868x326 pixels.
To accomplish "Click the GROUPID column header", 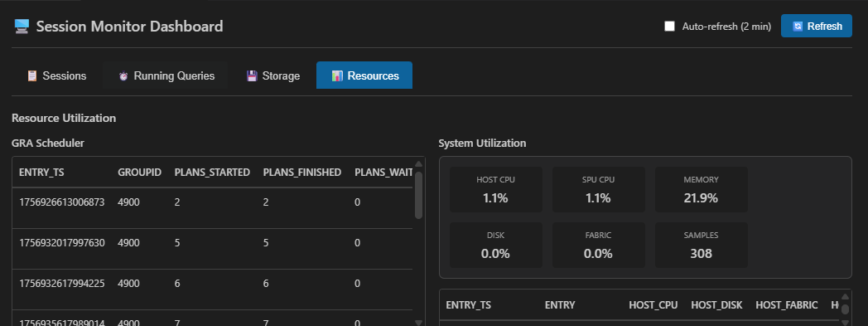I will click(139, 173).
